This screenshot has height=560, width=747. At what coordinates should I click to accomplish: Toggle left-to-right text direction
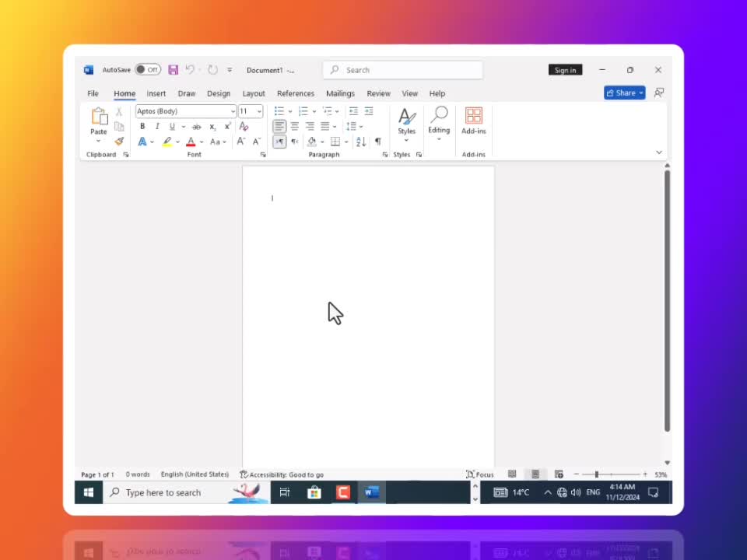tap(279, 142)
